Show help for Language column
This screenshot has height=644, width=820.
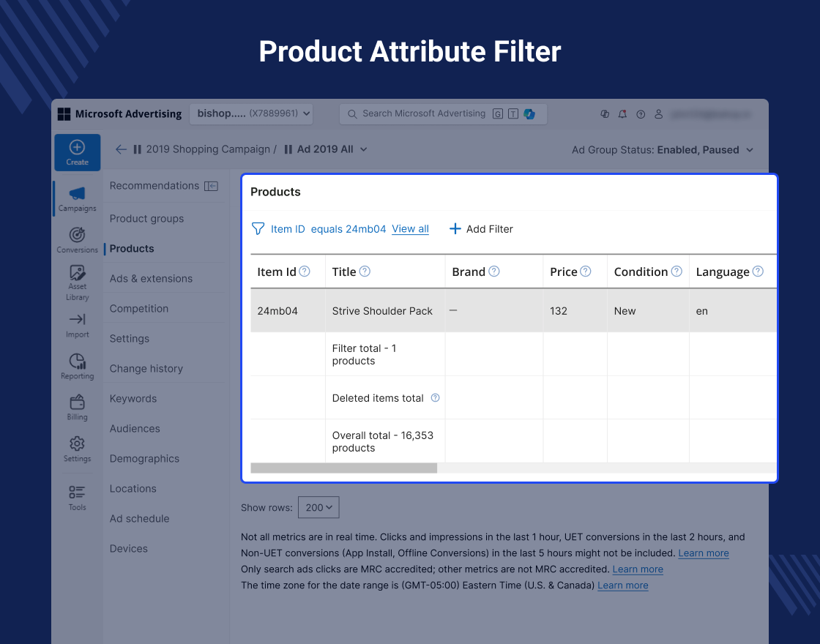coord(758,272)
